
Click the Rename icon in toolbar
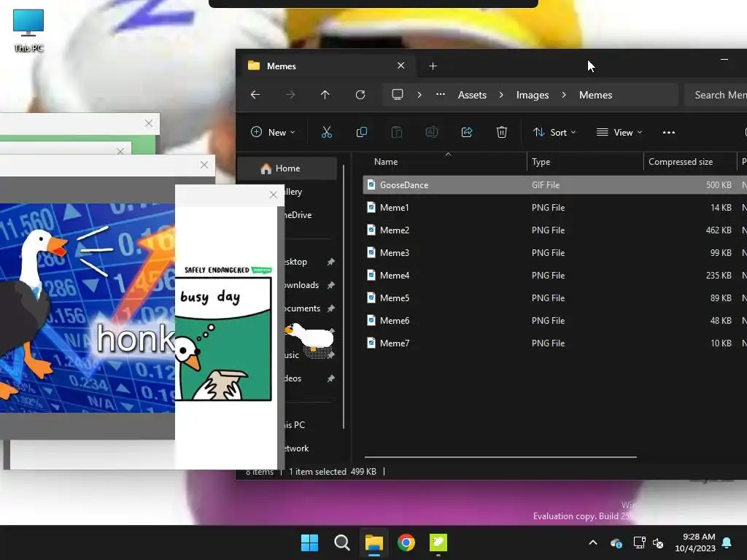point(432,133)
